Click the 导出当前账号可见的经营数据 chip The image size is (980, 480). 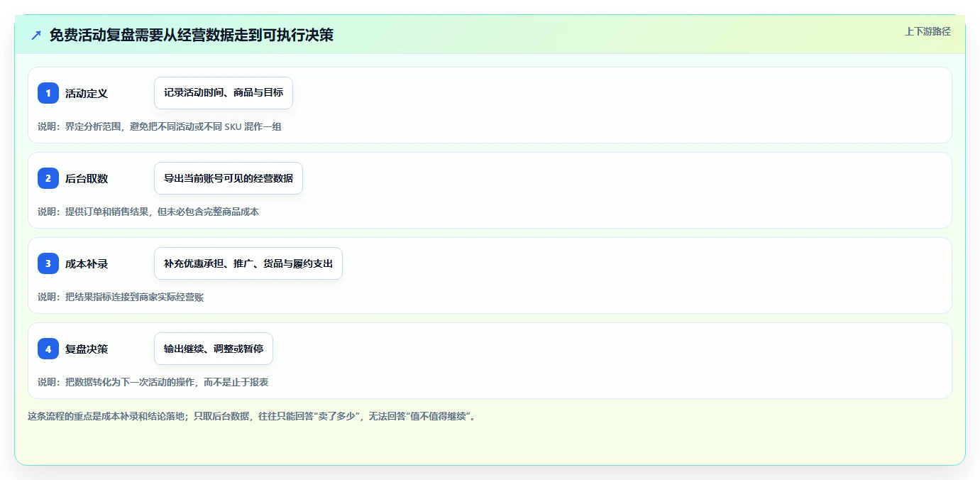tap(229, 178)
